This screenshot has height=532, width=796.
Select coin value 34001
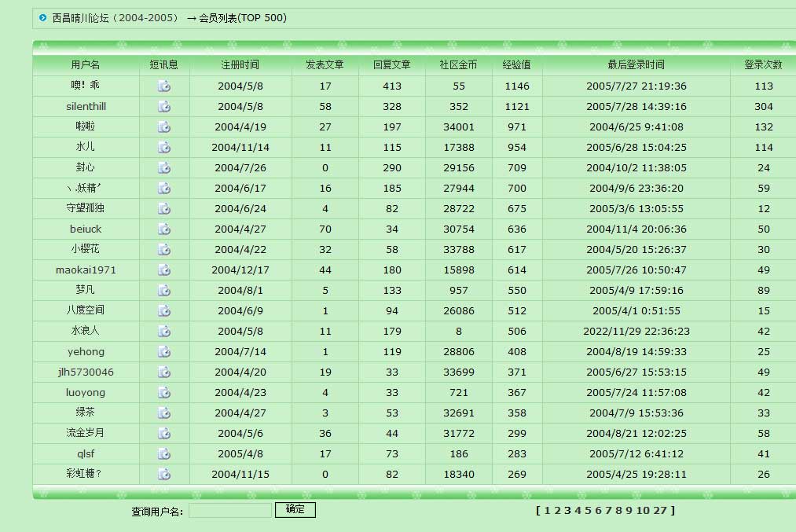(x=458, y=127)
